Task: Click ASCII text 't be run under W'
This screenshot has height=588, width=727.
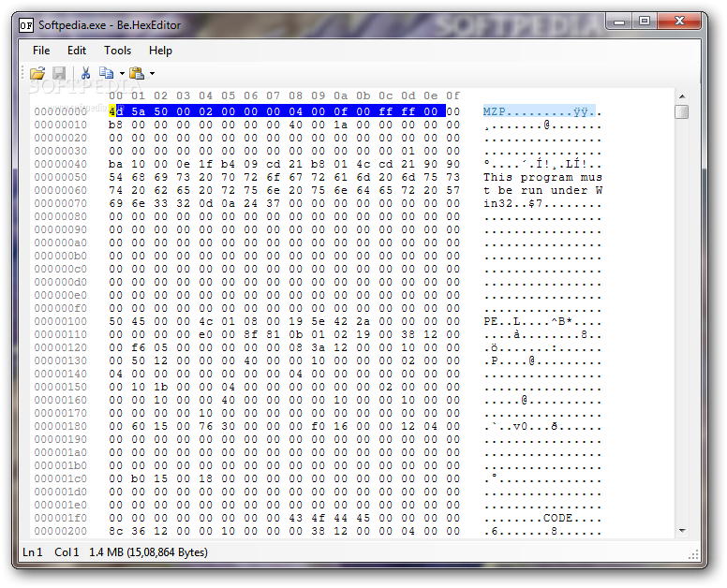Action: point(542,190)
